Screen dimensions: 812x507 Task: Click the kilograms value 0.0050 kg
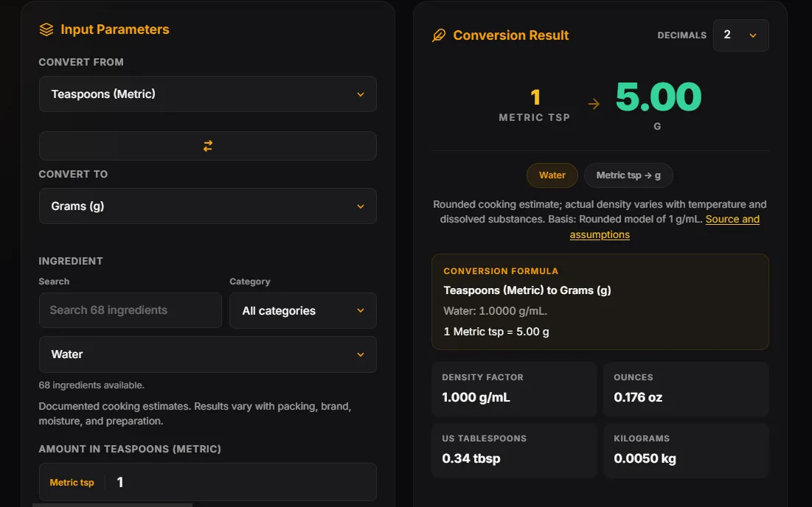click(x=645, y=458)
